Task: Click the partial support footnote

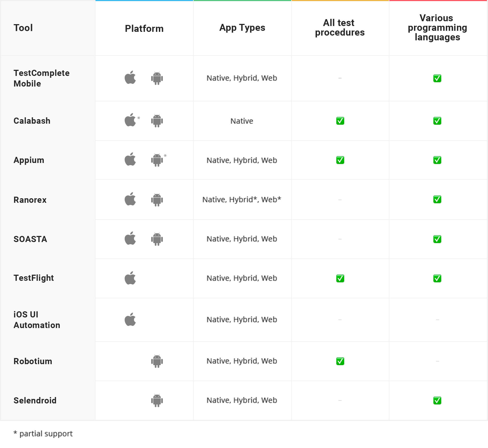Action: [x=43, y=433]
